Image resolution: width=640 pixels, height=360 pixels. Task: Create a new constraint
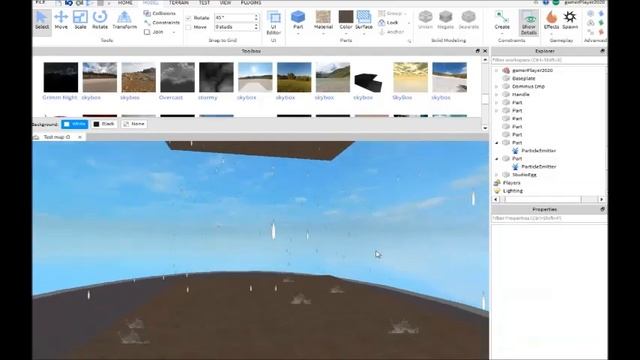[x=502, y=20]
